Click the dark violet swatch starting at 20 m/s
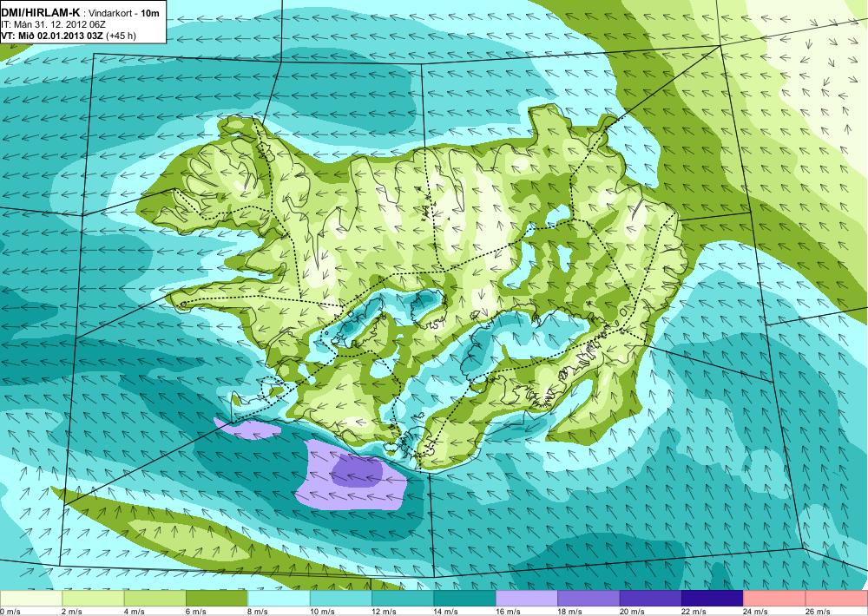 (x=651, y=599)
